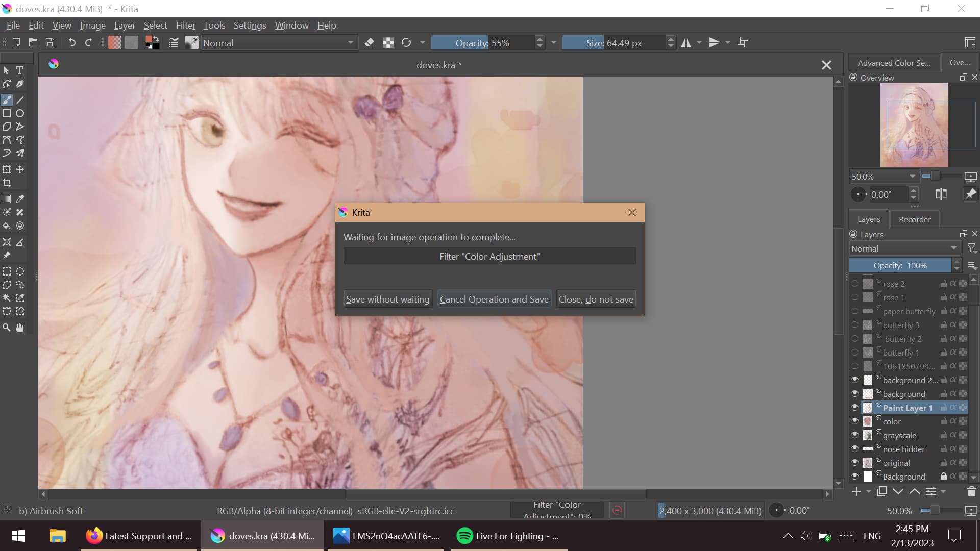Select the Text tool
Viewport: 980px width, 551px height.
tap(20, 70)
